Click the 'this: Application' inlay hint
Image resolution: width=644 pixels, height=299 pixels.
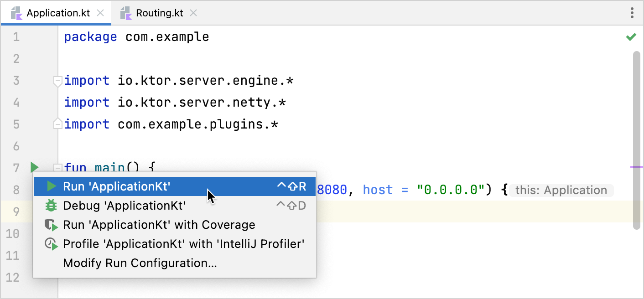point(562,190)
